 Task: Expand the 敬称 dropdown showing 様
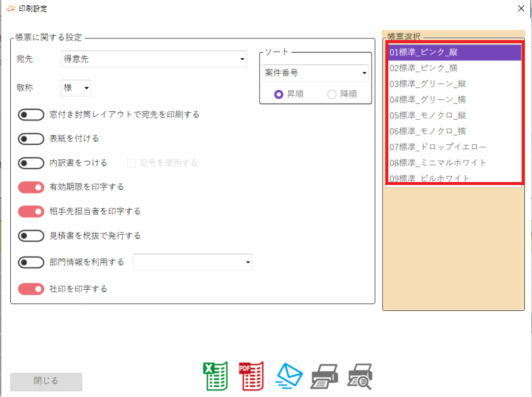pyautogui.click(x=76, y=88)
